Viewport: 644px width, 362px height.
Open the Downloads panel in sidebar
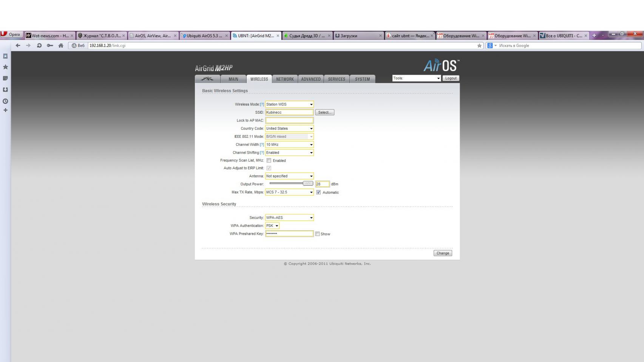click(x=5, y=89)
